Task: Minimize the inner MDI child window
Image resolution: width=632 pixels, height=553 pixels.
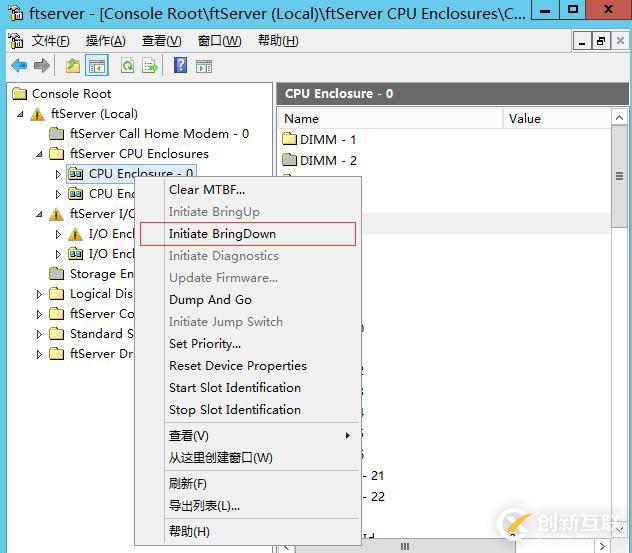Action: (x=582, y=41)
